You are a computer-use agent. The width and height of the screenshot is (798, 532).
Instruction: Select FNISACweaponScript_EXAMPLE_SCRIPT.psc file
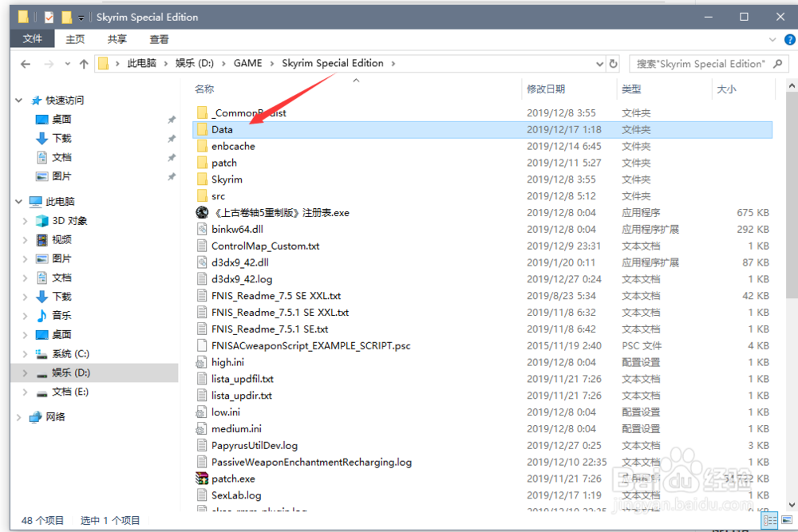[x=311, y=345]
